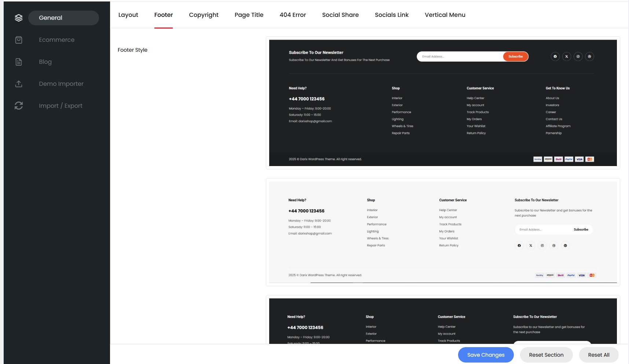Go to Demo Importer section
The width and height of the screenshot is (629, 364).
pyautogui.click(x=61, y=84)
